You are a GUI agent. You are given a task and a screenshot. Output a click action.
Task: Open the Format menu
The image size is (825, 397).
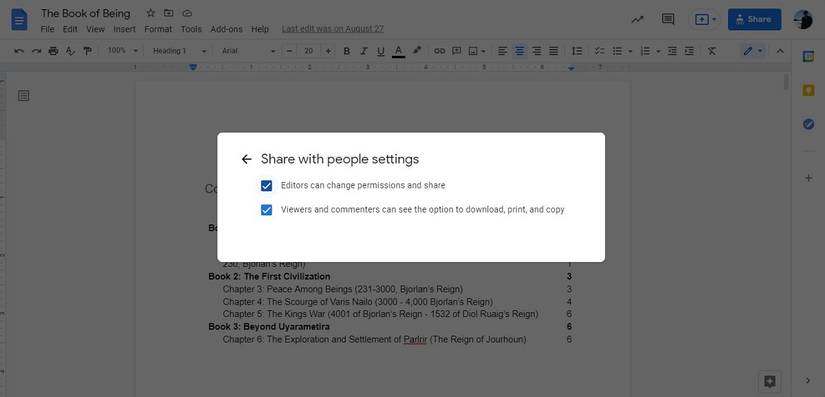tap(158, 29)
